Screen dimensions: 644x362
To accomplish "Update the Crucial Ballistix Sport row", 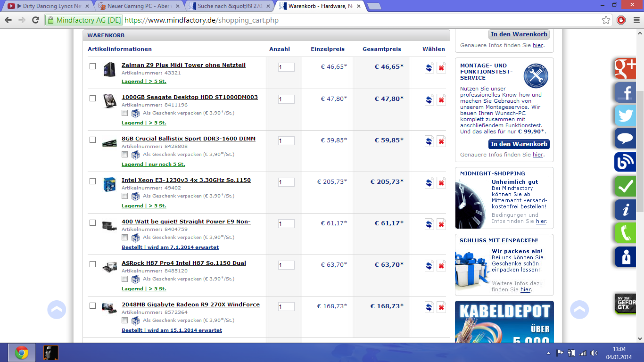I will click(x=429, y=141).
